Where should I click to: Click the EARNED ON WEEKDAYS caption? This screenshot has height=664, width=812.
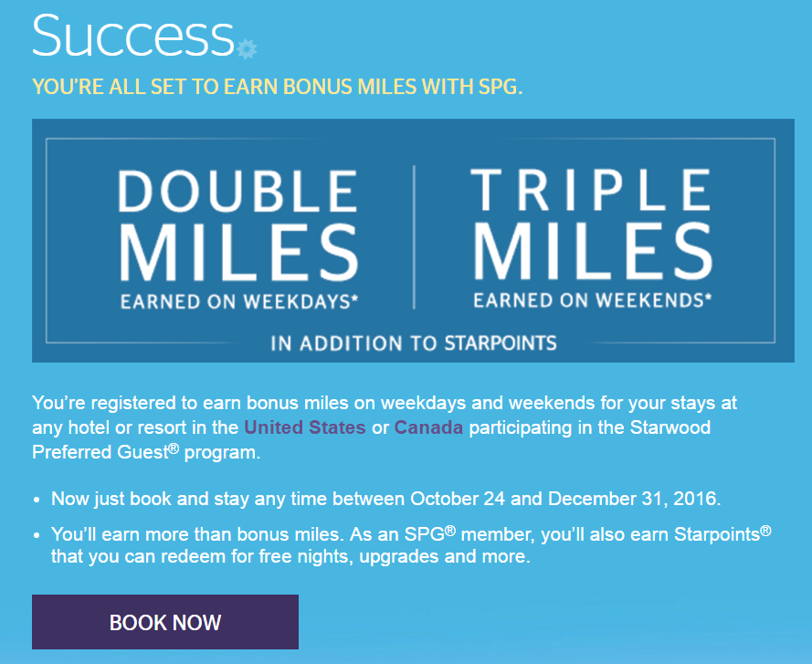(239, 301)
